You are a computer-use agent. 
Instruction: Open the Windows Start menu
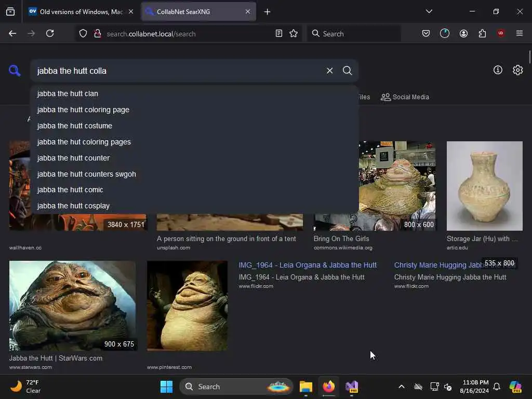coord(166,387)
